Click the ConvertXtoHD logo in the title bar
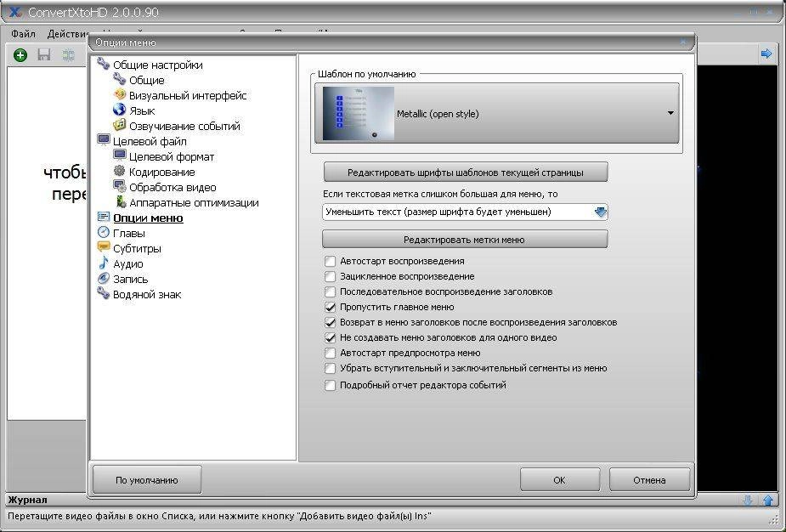Screen dimensions: 786x532 tap(15, 12)
